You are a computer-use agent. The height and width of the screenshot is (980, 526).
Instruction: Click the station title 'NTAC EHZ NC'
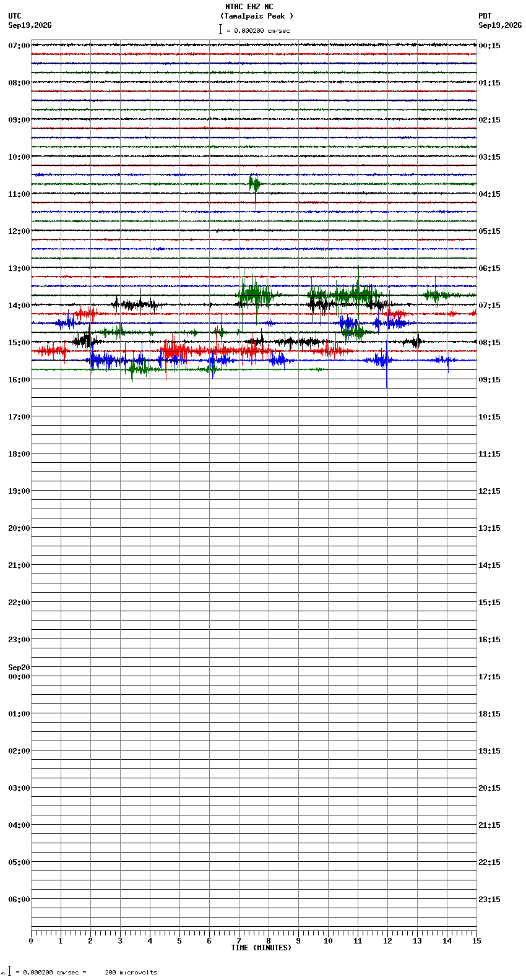249,7
